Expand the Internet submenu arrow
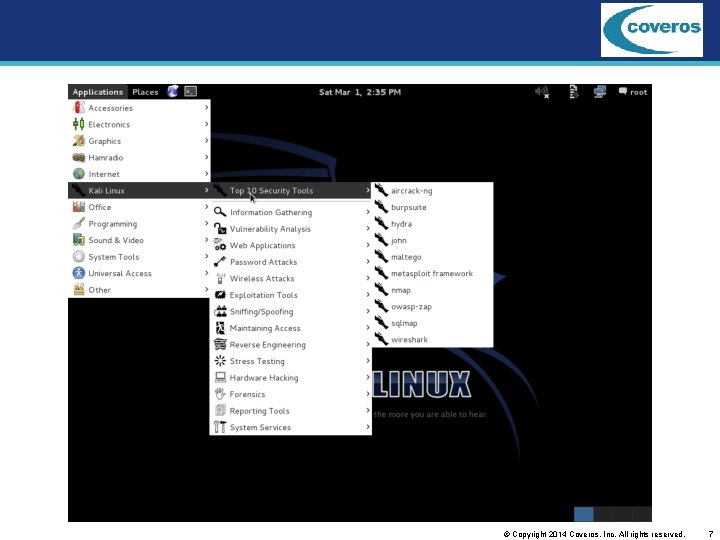The width and height of the screenshot is (720, 540). point(206,173)
